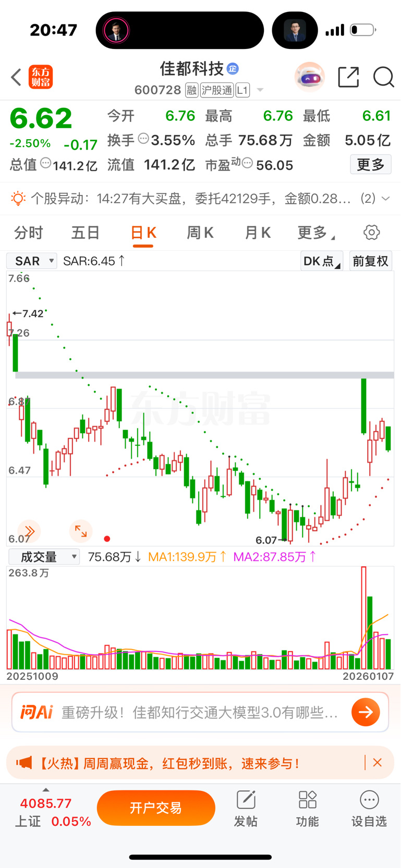Screen dimensions: 401x868
Task: Tap the 600728 stock code
Action: (157, 90)
